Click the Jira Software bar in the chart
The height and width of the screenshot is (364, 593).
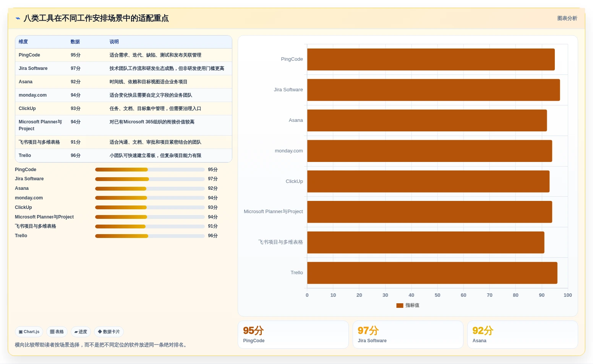[434, 90]
